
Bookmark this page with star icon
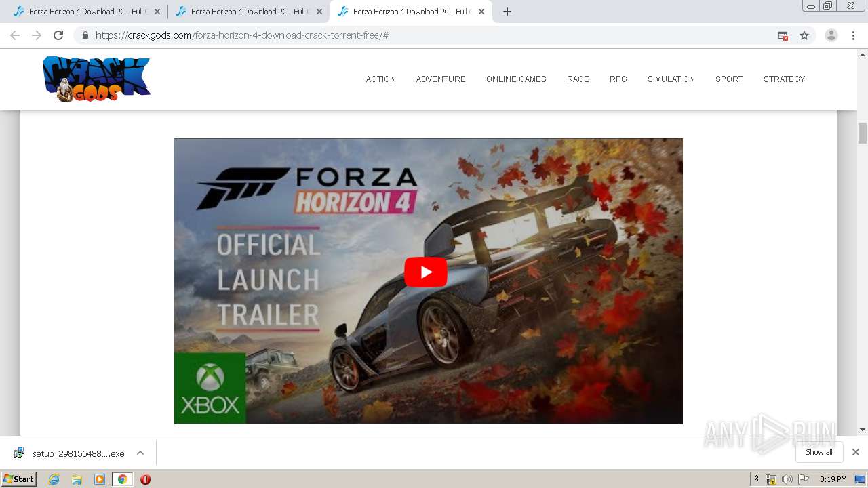[x=804, y=35]
